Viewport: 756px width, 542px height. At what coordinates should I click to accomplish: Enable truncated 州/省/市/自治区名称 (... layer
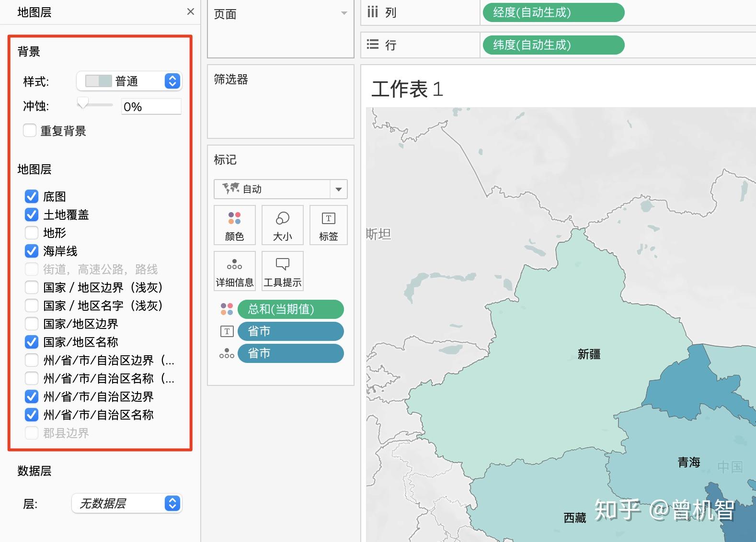click(x=32, y=378)
